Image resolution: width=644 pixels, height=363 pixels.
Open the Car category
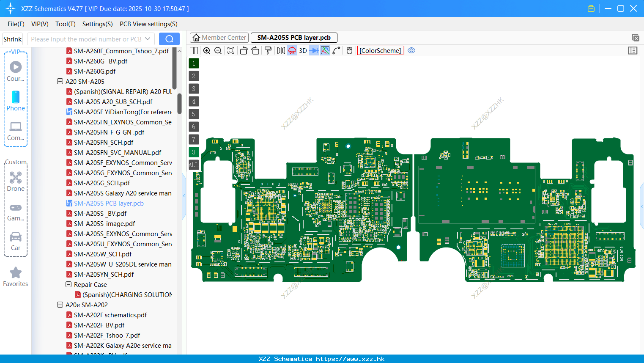pyautogui.click(x=16, y=241)
